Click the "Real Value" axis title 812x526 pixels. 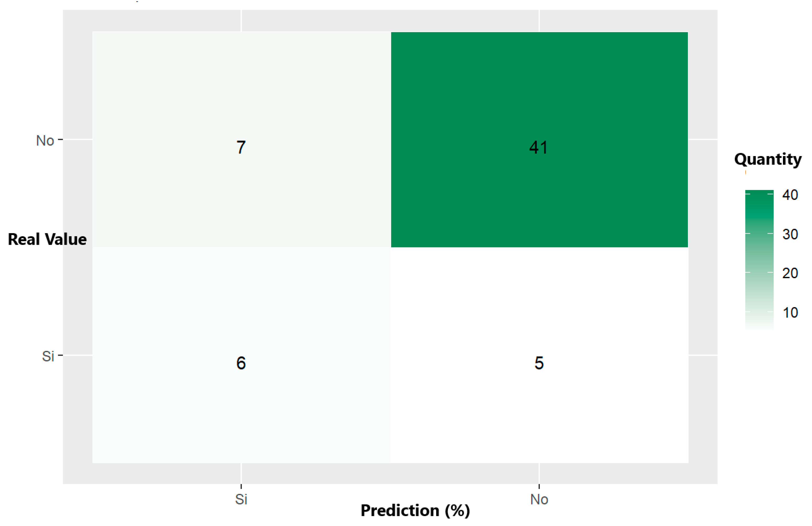pos(47,239)
